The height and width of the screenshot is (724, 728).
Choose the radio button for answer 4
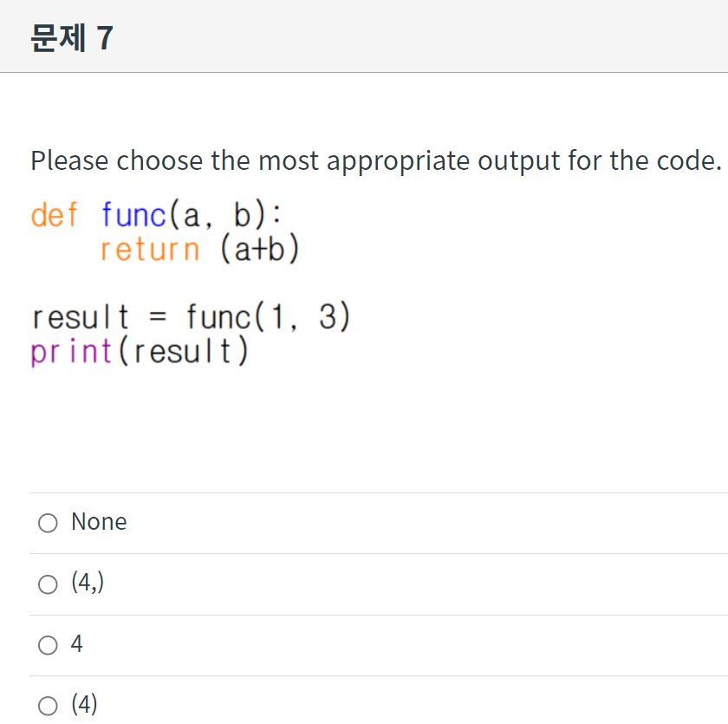(x=48, y=645)
